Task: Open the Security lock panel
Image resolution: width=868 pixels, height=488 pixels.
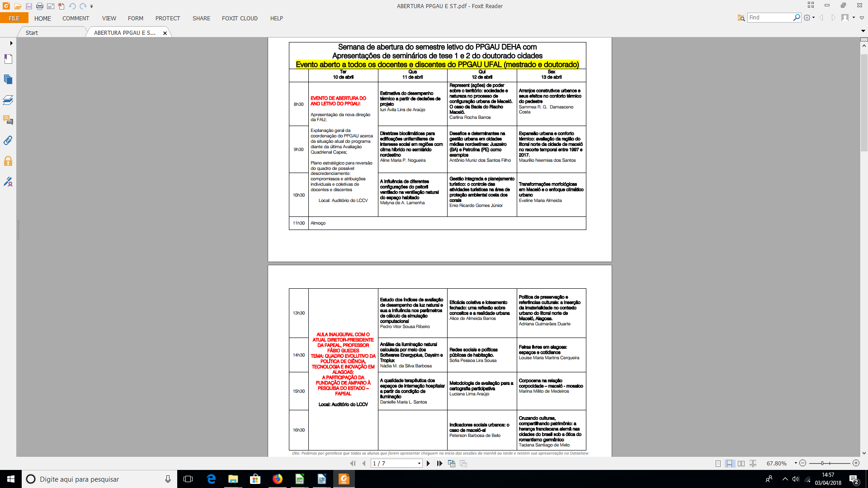Action: [x=8, y=161]
